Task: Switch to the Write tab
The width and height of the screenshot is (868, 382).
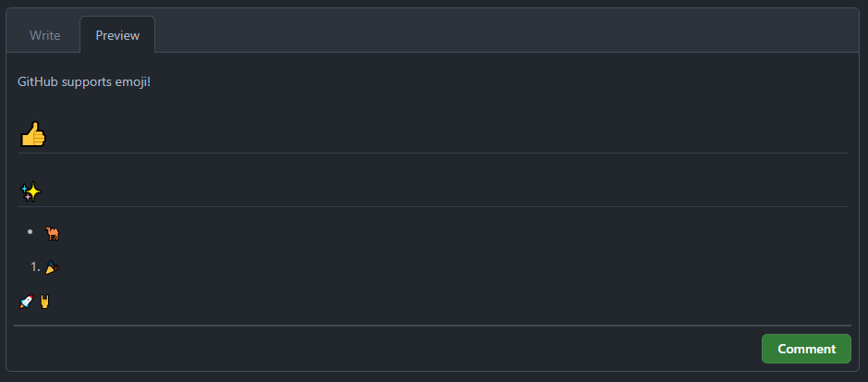Action: click(45, 35)
